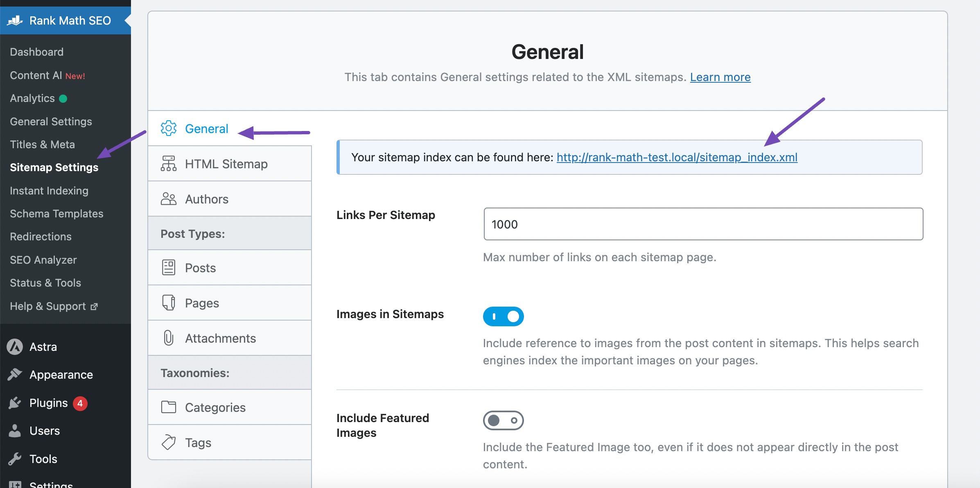Click the Rank Math SEO logo icon

(15, 20)
